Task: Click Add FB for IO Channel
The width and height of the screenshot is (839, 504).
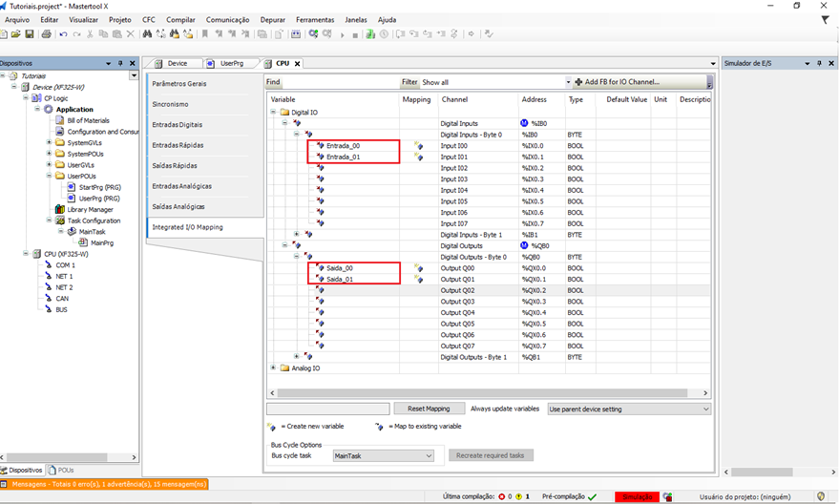Action: coord(617,83)
